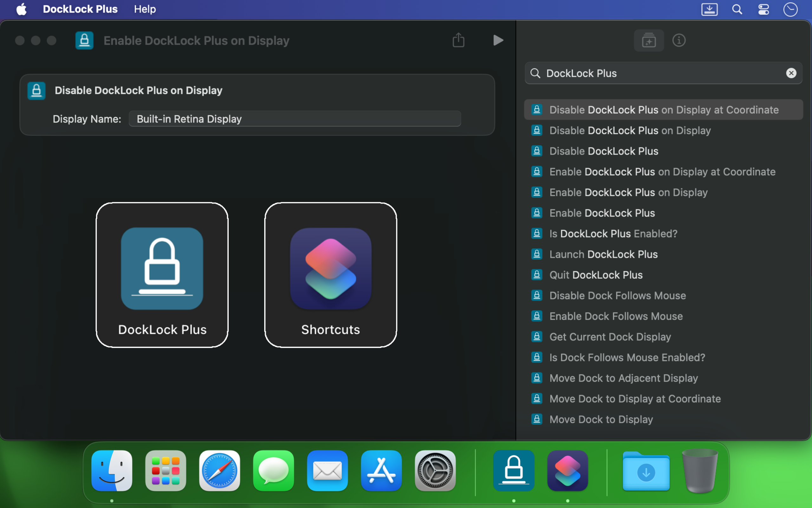Open Finder from the Dock
812x508 pixels.
112,470
